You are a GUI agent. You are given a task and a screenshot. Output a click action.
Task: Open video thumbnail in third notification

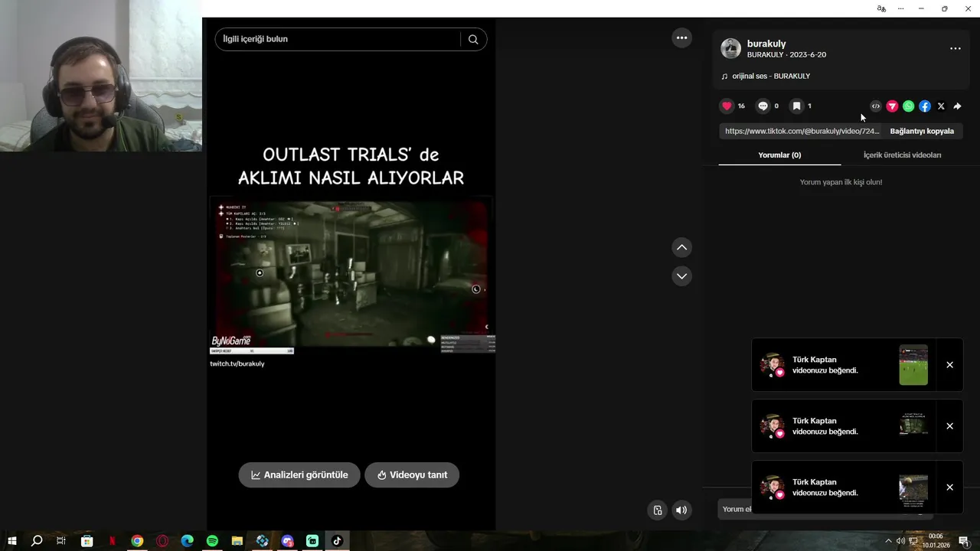(913, 487)
